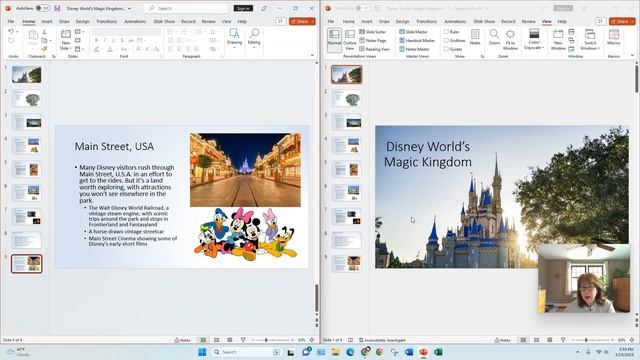
Task: Open Handout Master in right window
Action: point(417,40)
